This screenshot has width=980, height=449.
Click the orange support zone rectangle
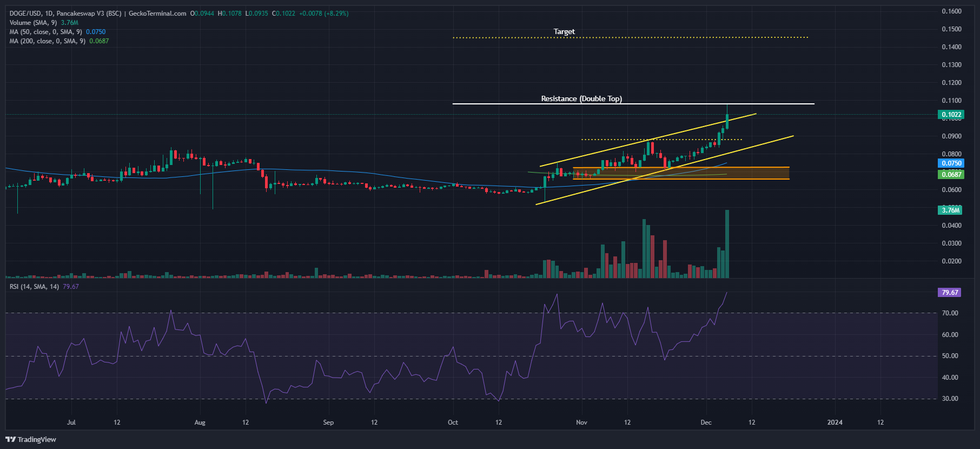[x=681, y=173]
